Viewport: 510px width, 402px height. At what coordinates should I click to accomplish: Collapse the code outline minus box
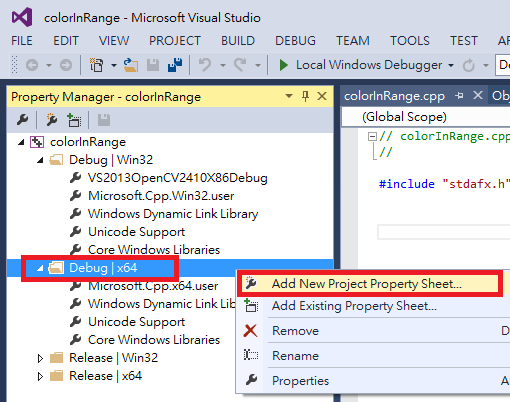[x=372, y=136]
